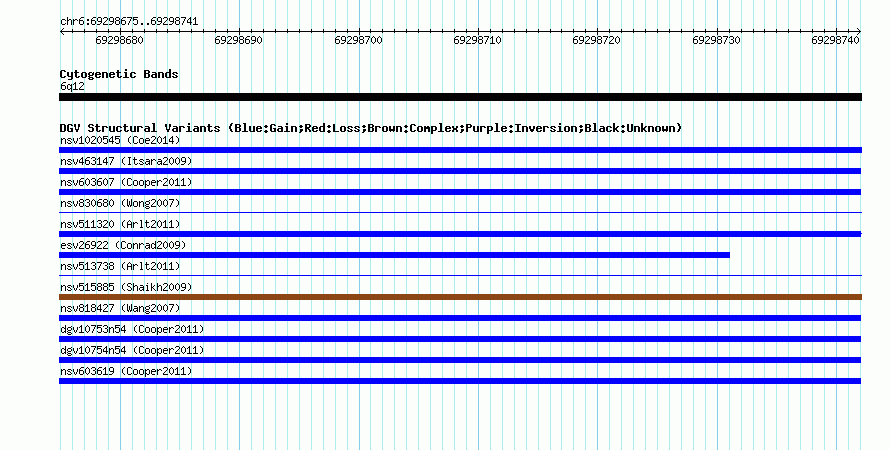Select the nsv511320 blue variant bar
This screenshot has width=890, height=450.
(x=460, y=234)
